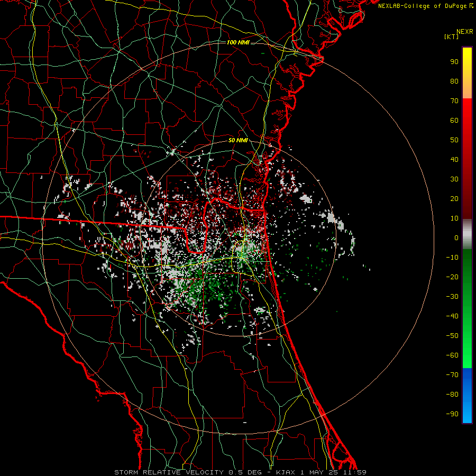
Task: Select the 80 value on the velocity scale
Action: [454, 81]
